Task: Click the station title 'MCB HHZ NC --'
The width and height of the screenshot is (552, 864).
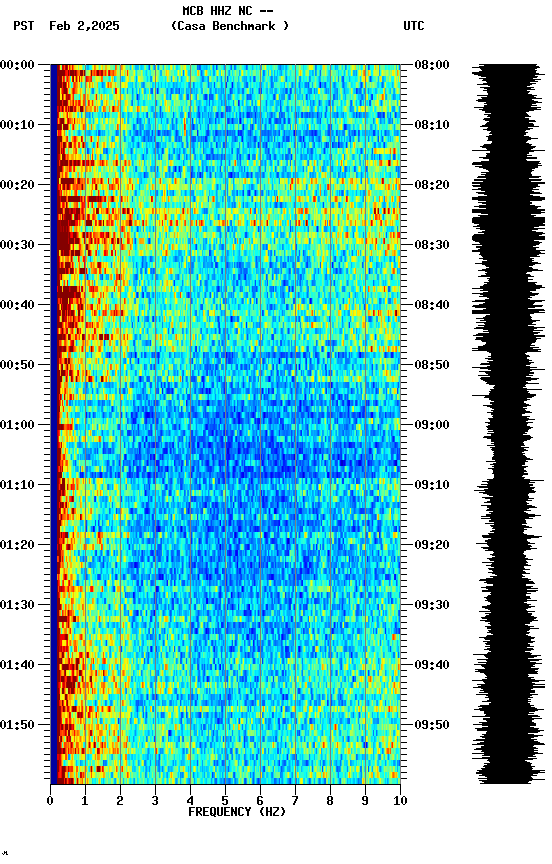Action: coord(228,11)
